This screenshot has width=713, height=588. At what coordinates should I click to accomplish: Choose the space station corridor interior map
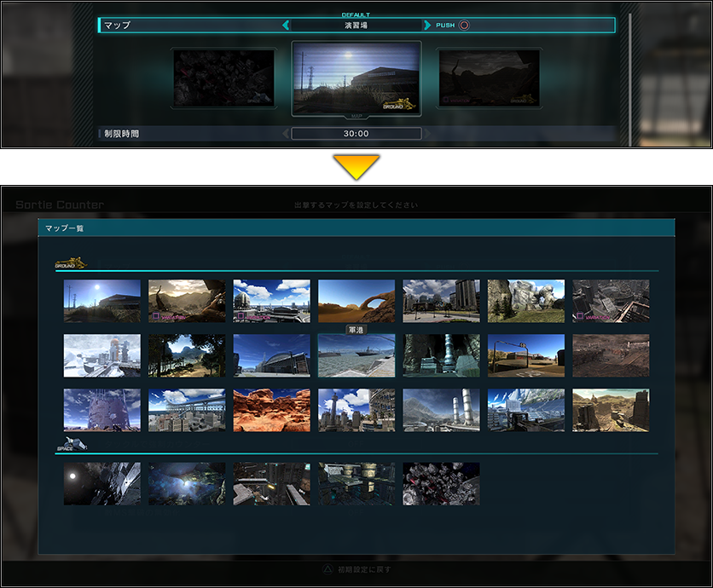pyautogui.click(x=272, y=483)
